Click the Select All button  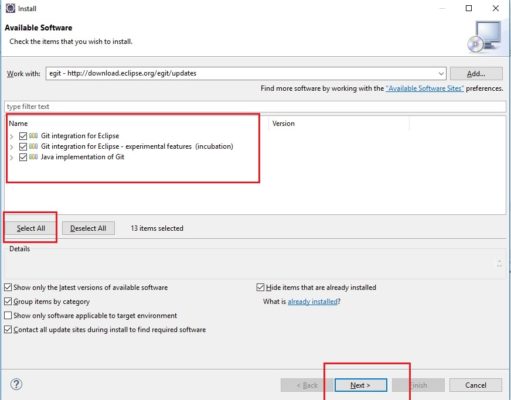(31, 228)
